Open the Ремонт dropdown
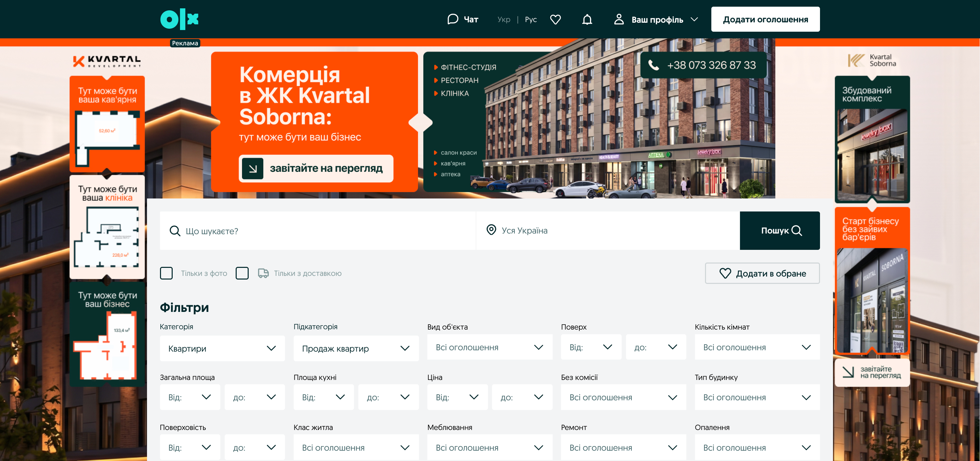This screenshot has height=461, width=980. (x=624, y=447)
